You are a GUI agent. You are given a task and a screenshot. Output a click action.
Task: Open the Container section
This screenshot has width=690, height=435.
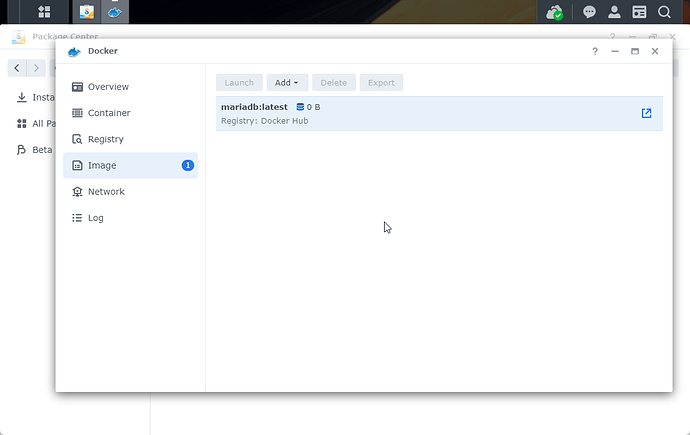coord(131,113)
